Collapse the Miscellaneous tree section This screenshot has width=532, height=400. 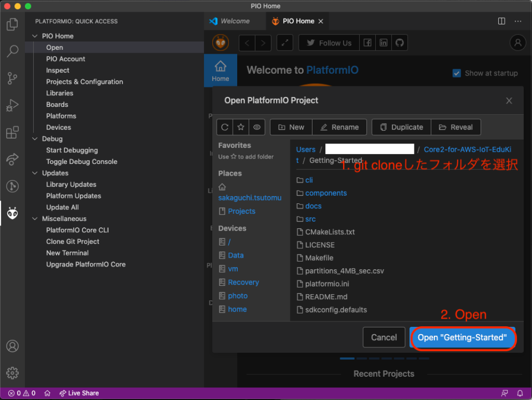(34, 219)
